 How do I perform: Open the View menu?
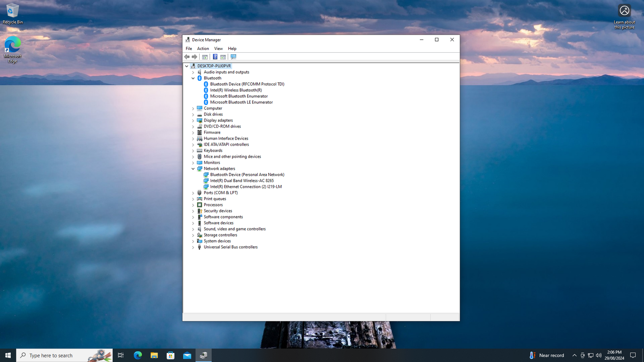(219, 49)
